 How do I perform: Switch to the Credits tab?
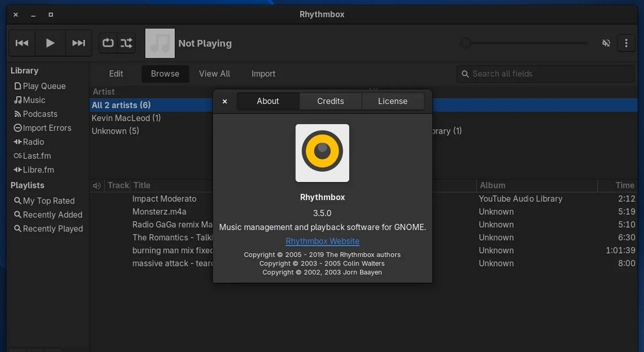[x=330, y=101]
